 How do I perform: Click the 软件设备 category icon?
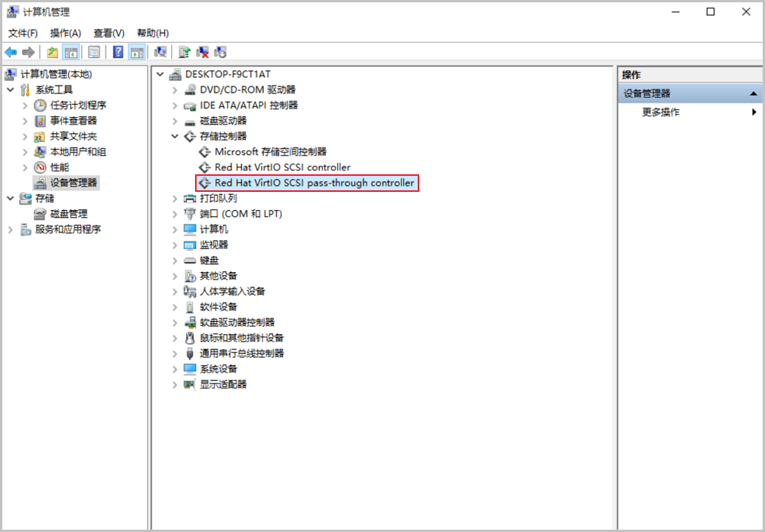pos(189,307)
